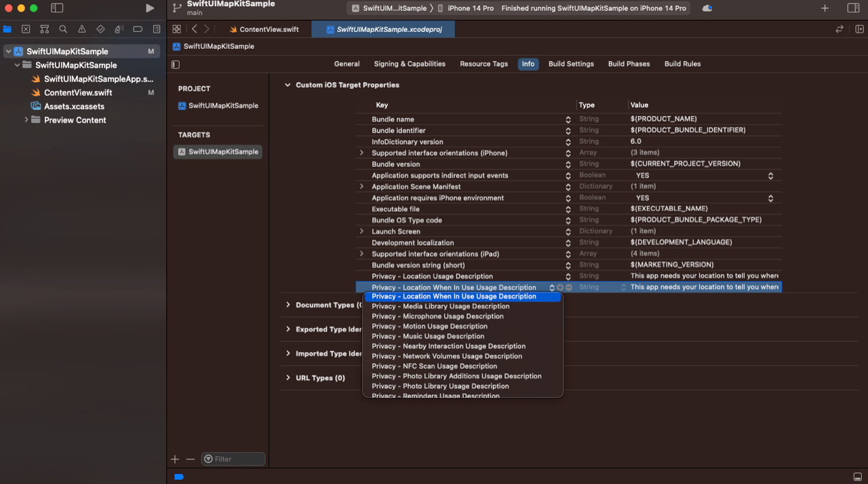Open the Build Settings tab

[571, 64]
